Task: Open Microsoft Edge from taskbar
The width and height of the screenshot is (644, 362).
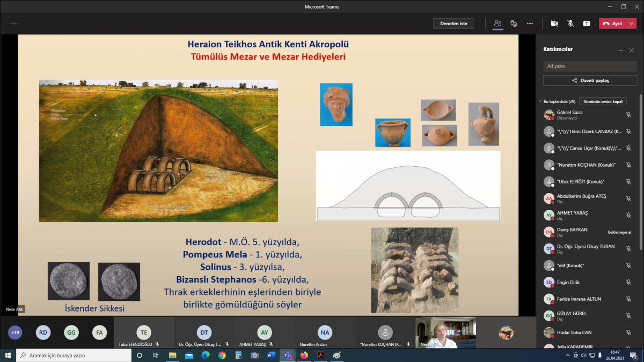Action: 206,355
